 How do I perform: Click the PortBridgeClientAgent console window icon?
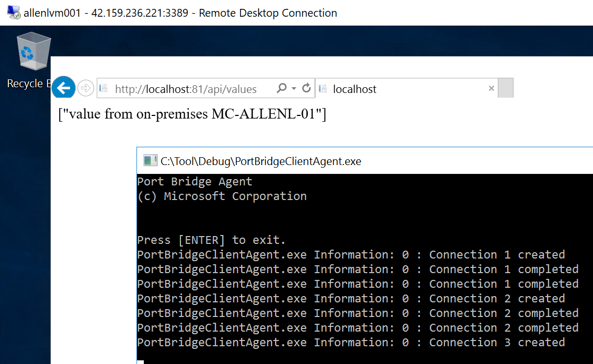click(x=150, y=161)
